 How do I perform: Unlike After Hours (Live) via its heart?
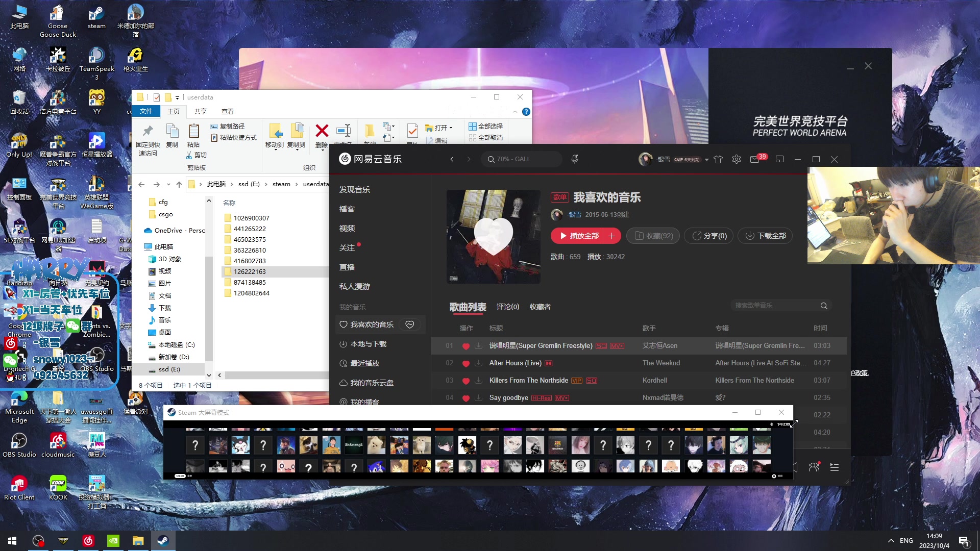tap(465, 363)
